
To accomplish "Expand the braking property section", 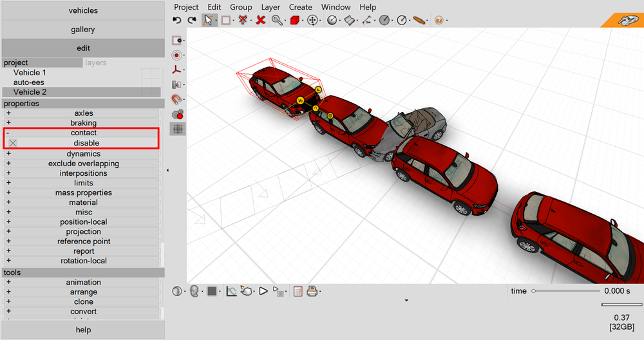I will click(x=8, y=123).
